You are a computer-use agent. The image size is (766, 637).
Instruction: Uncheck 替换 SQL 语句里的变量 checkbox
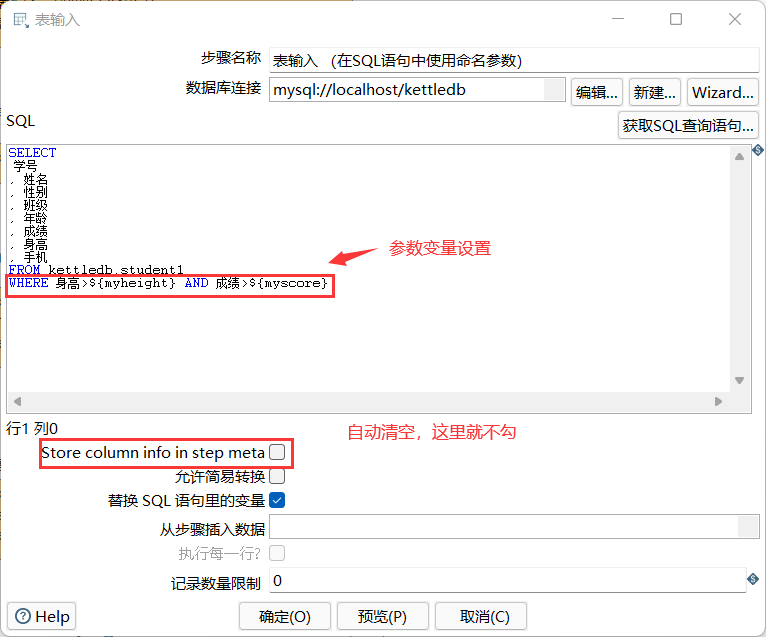click(x=277, y=500)
